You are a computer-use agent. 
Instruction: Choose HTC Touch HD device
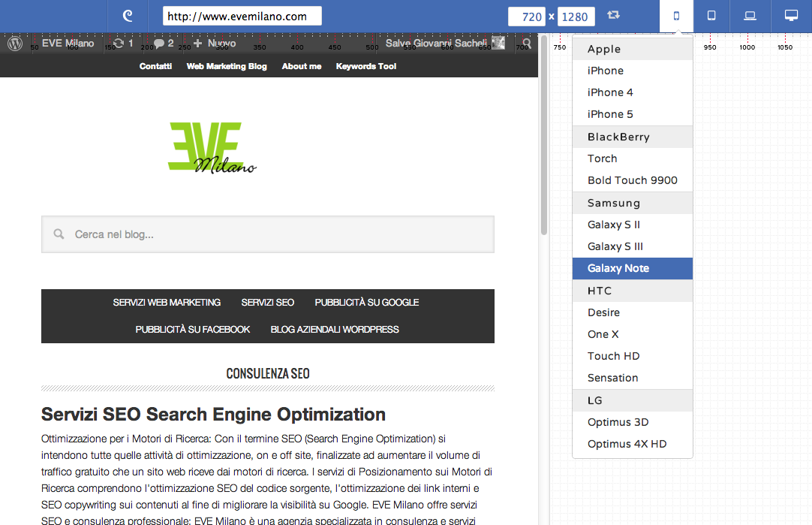(633, 356)
